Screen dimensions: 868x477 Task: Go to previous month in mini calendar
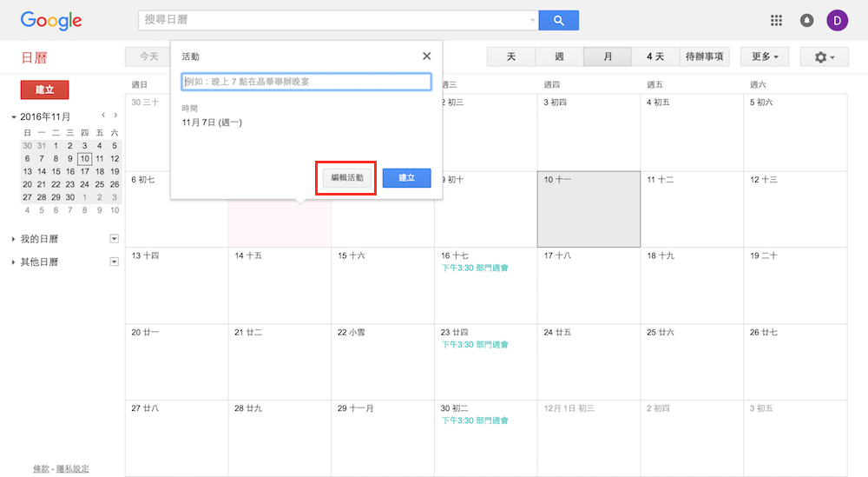[103, 116]
